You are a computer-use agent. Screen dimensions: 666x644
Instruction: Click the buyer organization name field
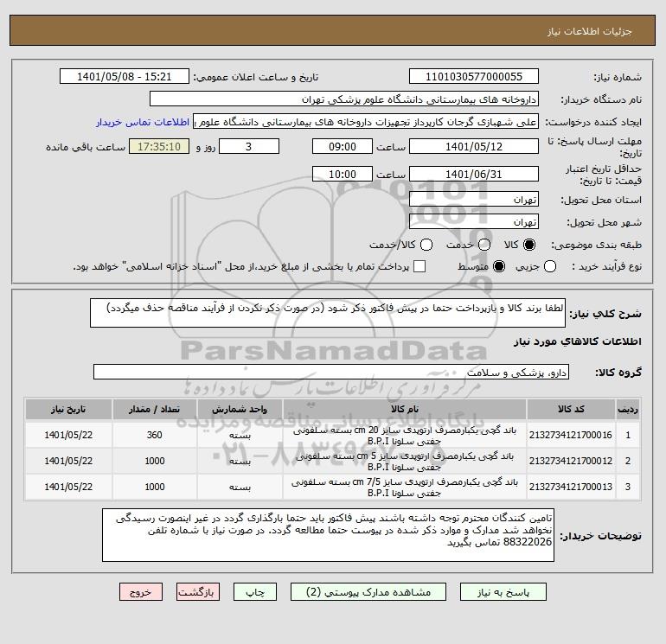pos(344,99)
